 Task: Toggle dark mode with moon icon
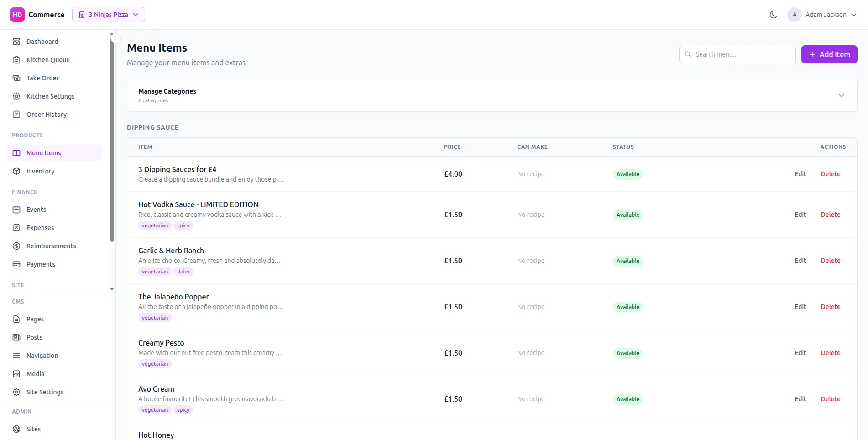tap(773, 15)
